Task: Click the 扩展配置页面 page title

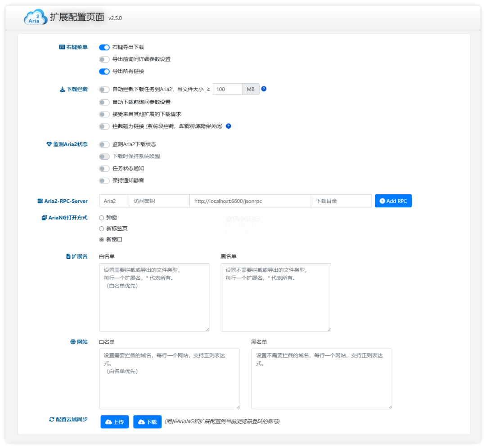Action: click(77, 17)
